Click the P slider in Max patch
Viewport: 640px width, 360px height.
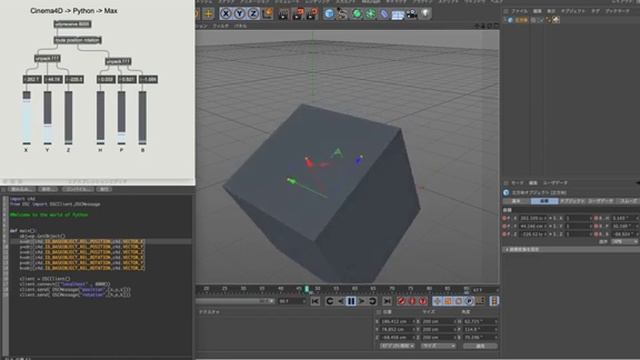[122, 118]
